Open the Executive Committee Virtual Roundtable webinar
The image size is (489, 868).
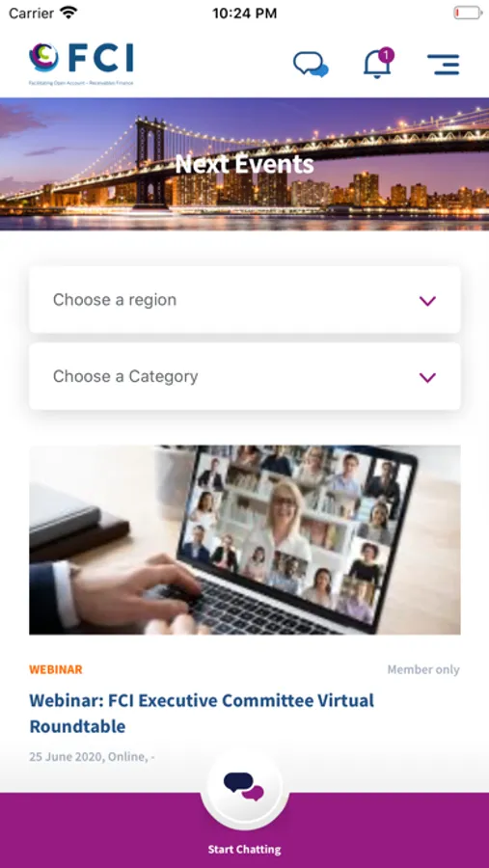coord(202,713)
